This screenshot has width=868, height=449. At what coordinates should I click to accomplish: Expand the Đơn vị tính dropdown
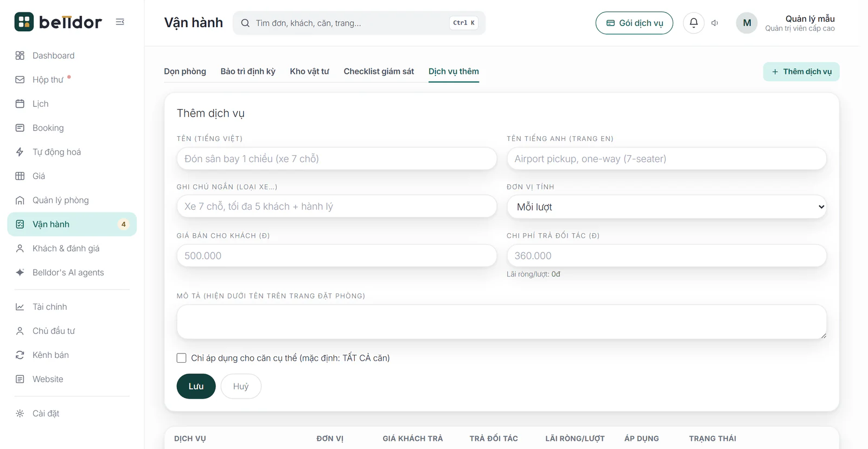[x=666, y=207]
